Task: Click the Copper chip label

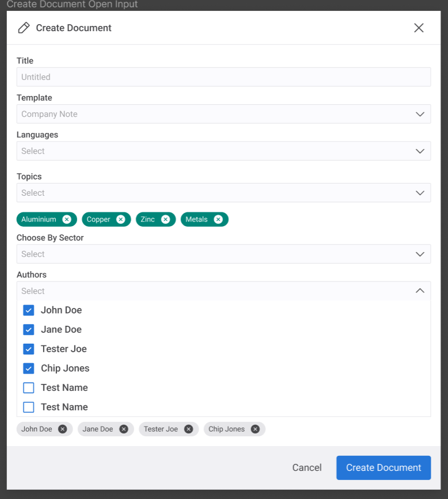Action: [x=98, y=219]
